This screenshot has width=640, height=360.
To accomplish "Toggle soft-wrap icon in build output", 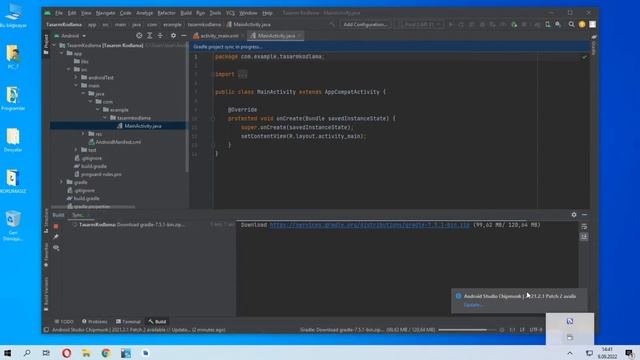I will point(584,227).
